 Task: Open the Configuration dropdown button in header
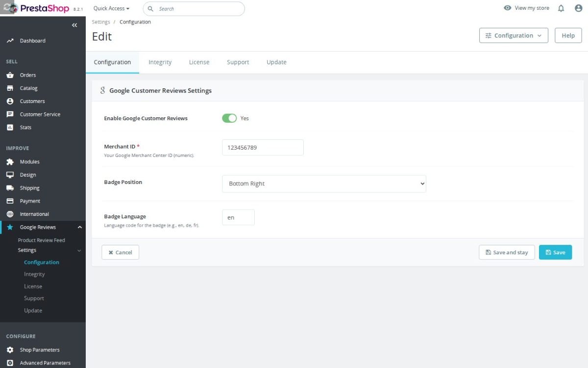click(x=514, y=35)
